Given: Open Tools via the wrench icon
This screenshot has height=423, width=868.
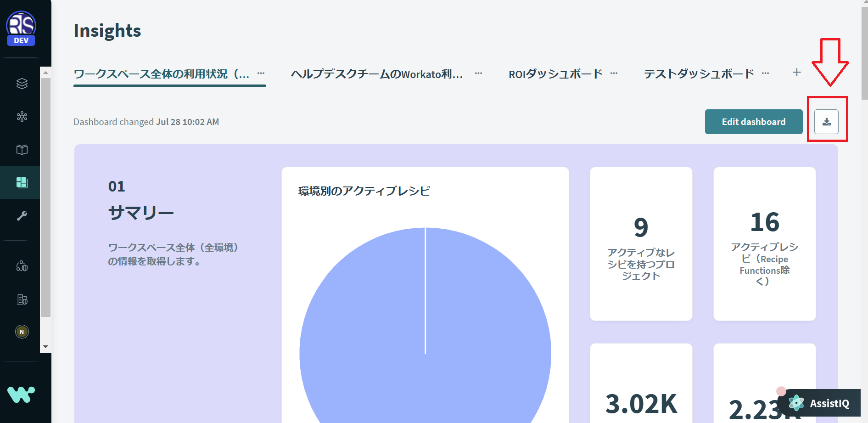Looking at the screenshot, I should click(x=20, y=215).
